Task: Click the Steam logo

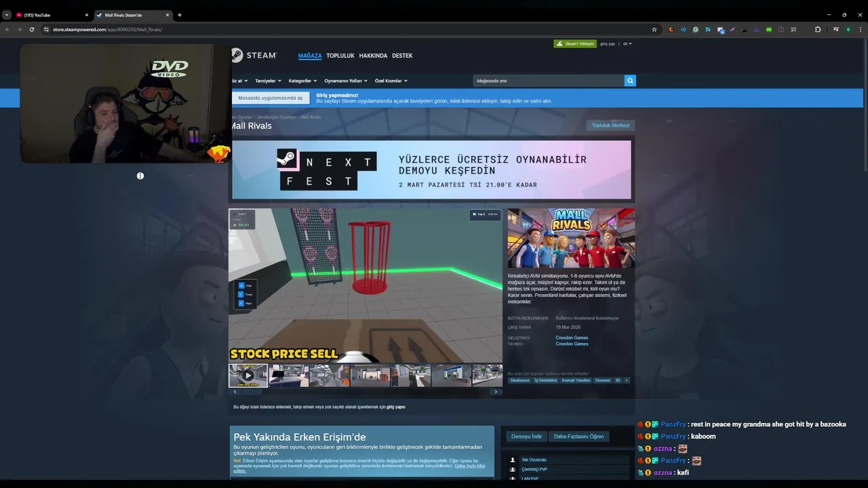Action: point(254,56)
